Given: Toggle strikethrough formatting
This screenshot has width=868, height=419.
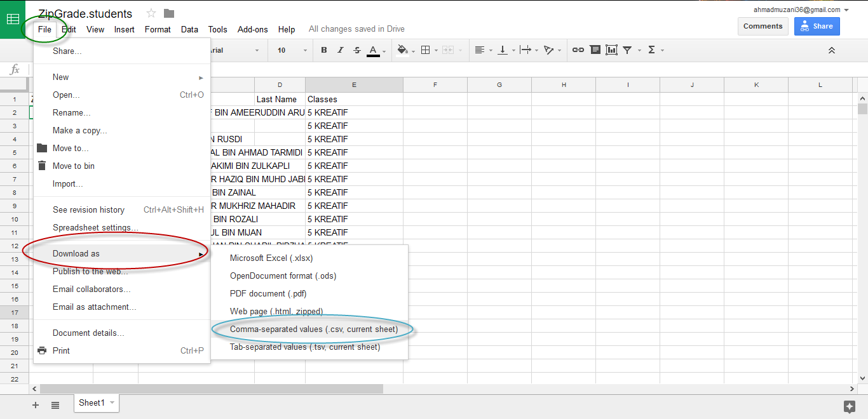Looking at the screenshot, I should click(x=356, y=50).
